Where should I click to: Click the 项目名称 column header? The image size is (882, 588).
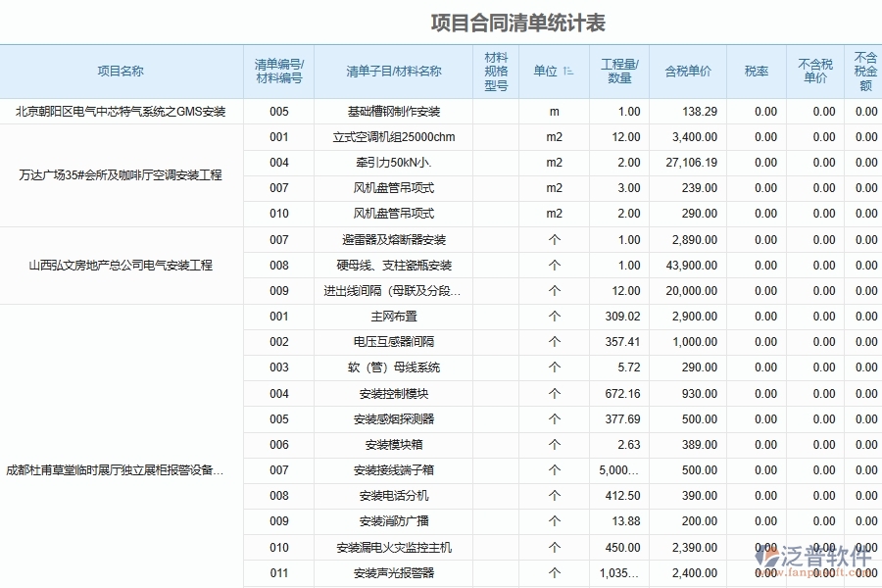tap(121, 72)
